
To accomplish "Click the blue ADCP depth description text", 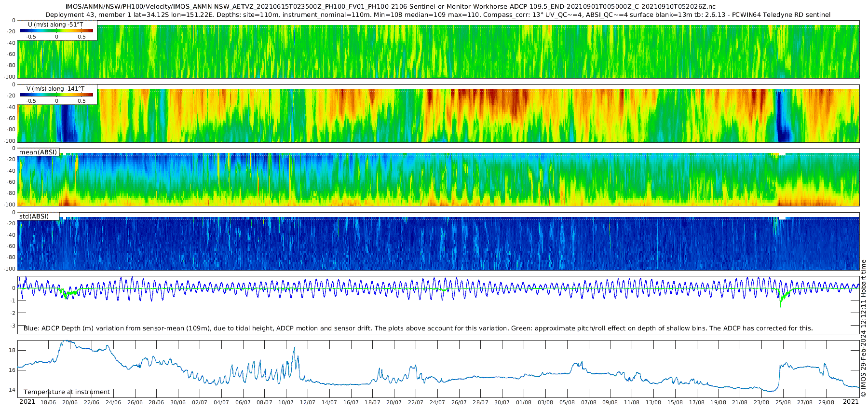I will [418, 328].
